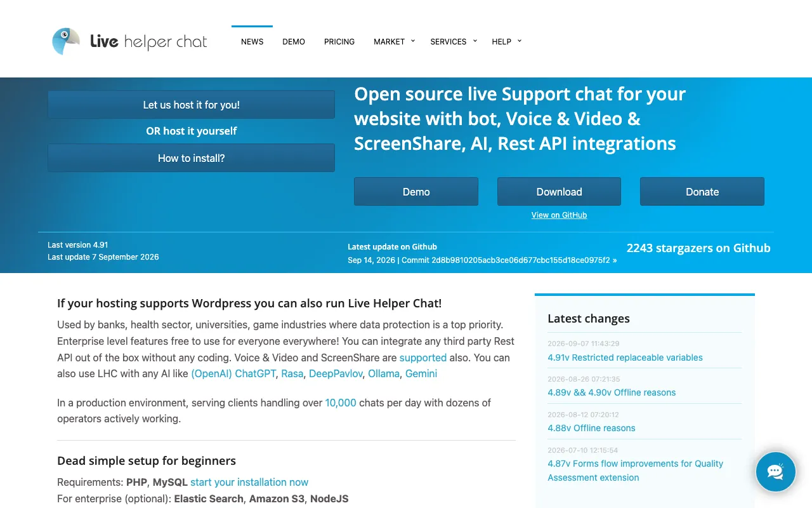This screenshot has height=508, width=812.
Task: Open '4.88v Offline reasons' change
Action: (x=591, y=428)
